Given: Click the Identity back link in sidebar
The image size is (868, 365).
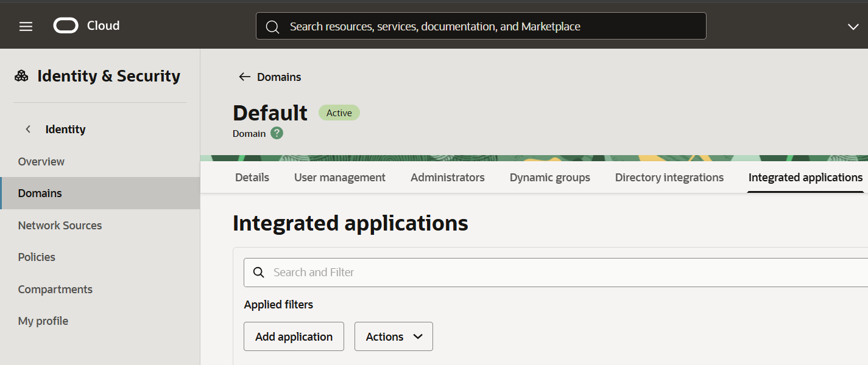Looking at the screenshot, I should (x=65, y=129).
